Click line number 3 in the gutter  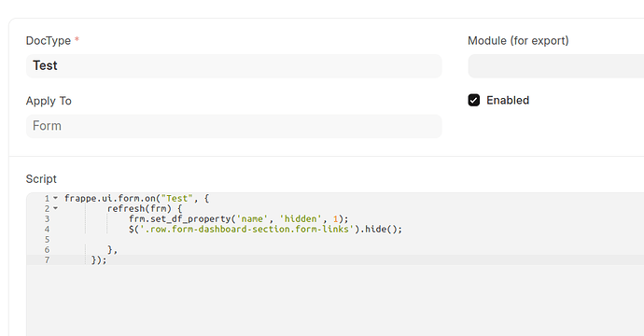pos(47,219)
